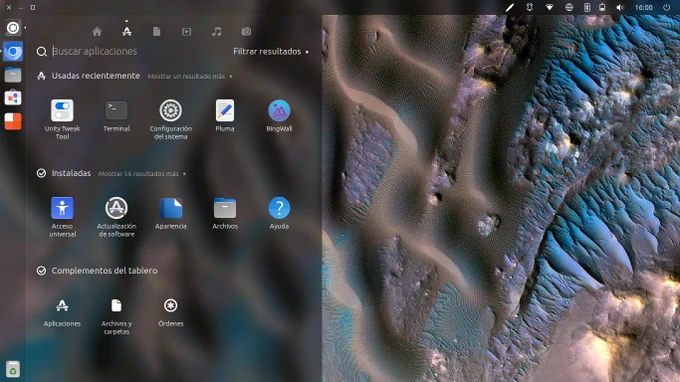The width and height of the screenshot is (680, 382).
Task: Switch to the Files lens
Action: coord(157,32)
